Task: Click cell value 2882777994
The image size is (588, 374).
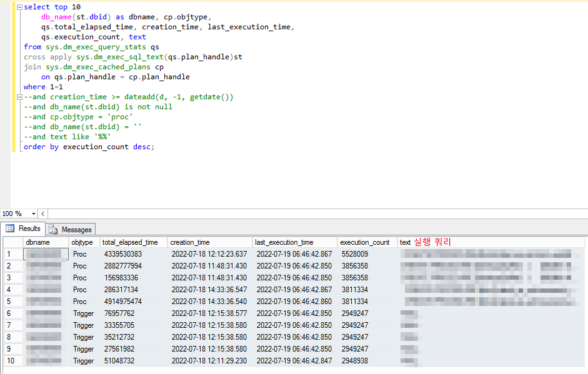Action: [x=123, y=266]
